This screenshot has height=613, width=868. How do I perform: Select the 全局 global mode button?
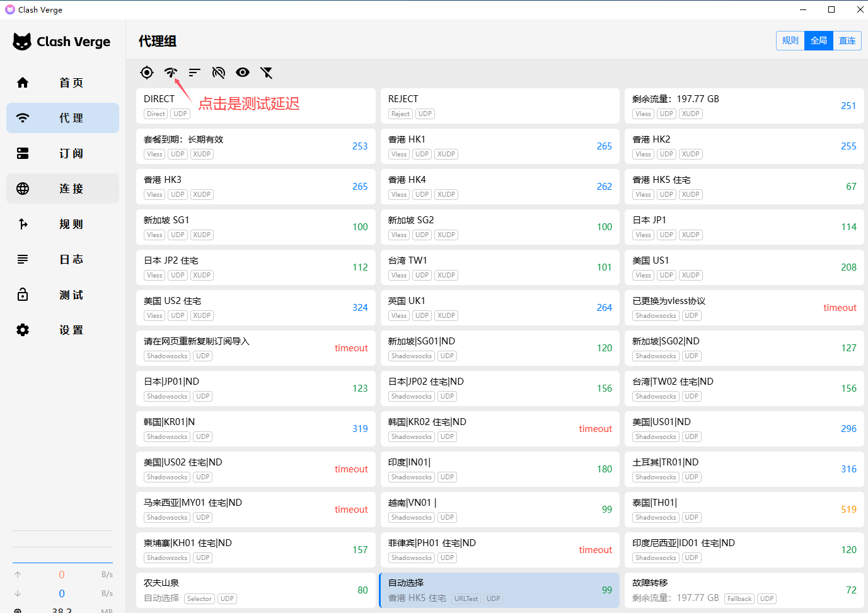[x=819, y=41]
